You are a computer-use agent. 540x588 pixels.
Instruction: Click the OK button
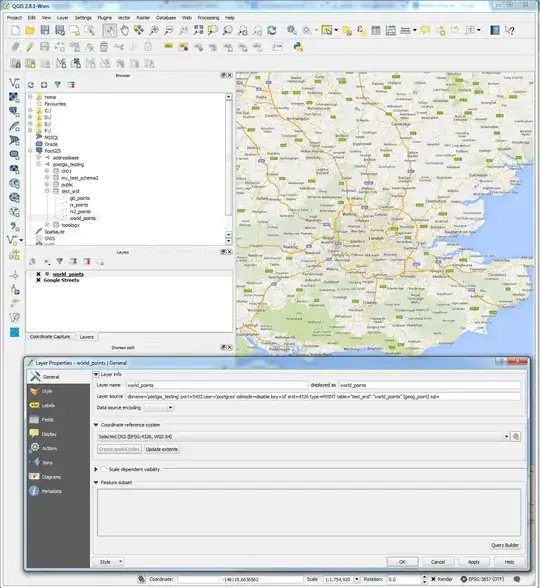click(402, 562)
